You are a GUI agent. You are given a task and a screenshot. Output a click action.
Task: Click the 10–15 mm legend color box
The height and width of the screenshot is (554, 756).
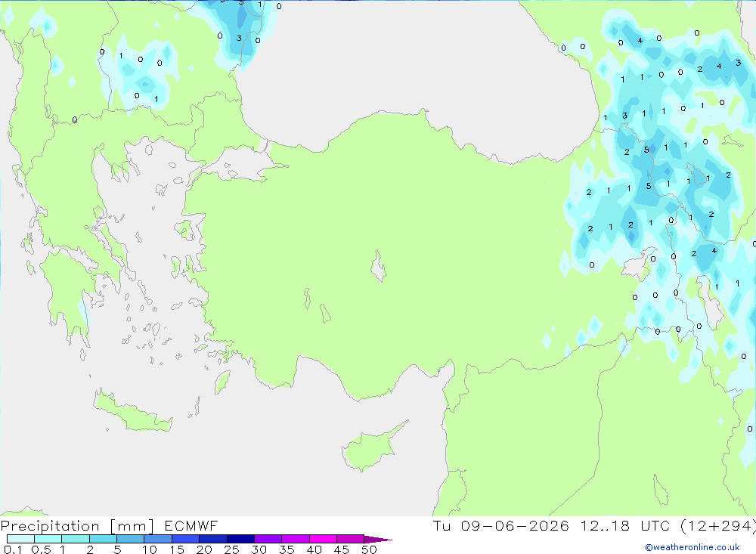pos(158,539)
